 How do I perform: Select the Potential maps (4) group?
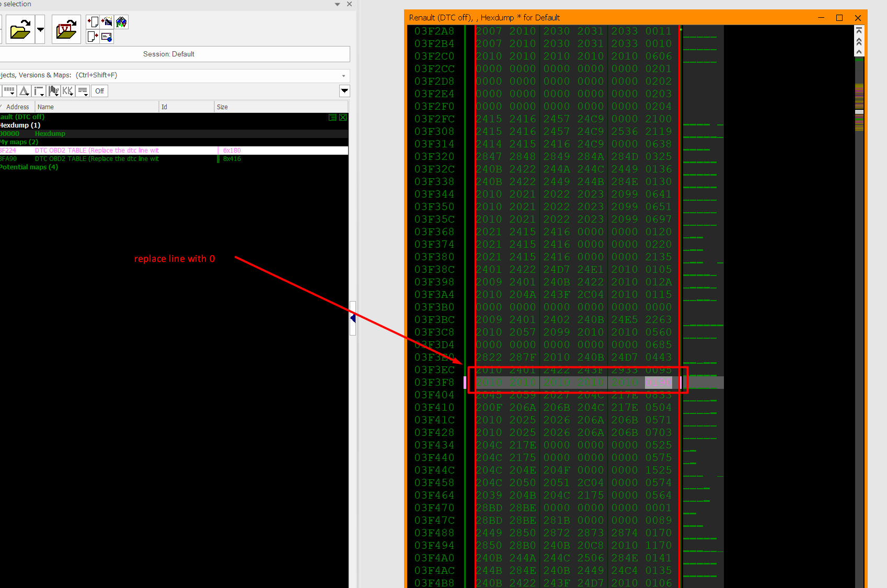[x=174, y=167]
